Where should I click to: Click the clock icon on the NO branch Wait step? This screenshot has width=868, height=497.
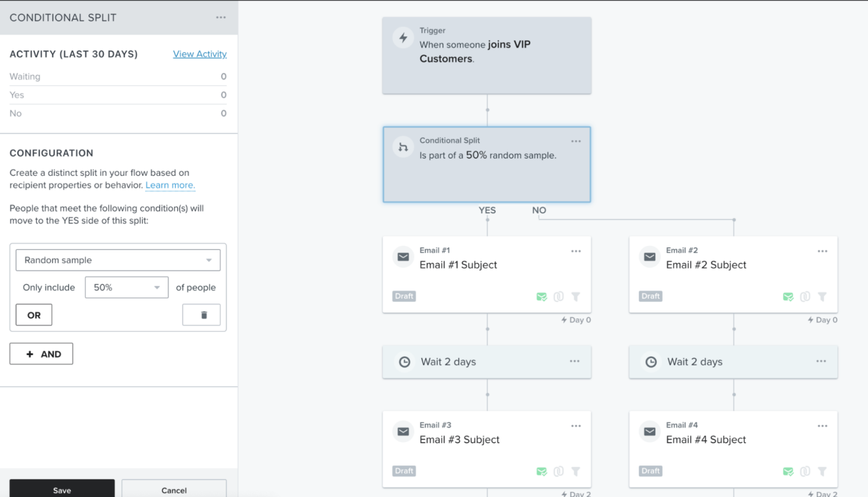click(650, 362)
